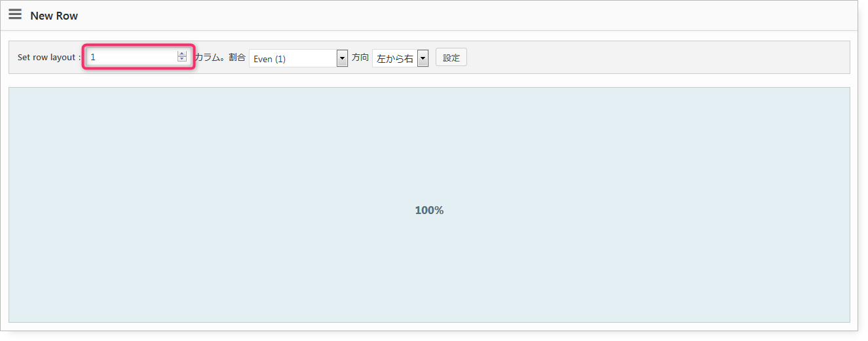Click the 設定 button

(451, 58)
